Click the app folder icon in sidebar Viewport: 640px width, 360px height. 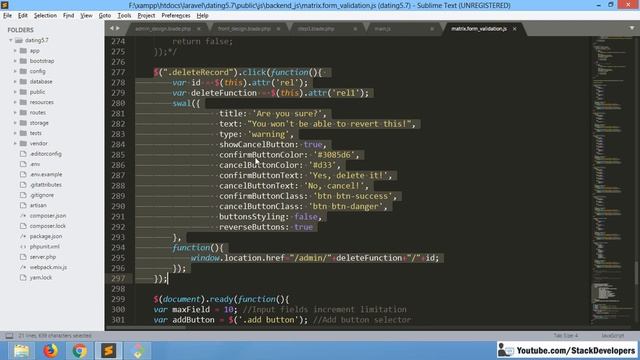click(23, 51)
